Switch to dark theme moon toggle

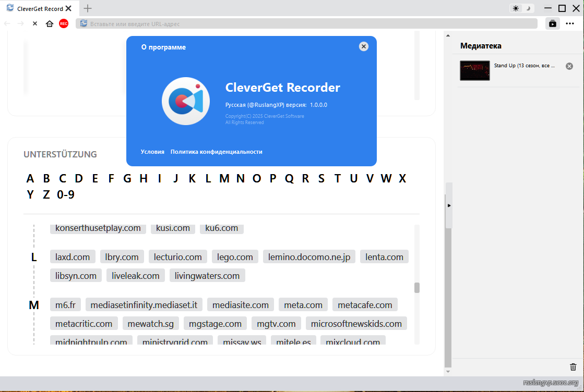click(528, 8)
